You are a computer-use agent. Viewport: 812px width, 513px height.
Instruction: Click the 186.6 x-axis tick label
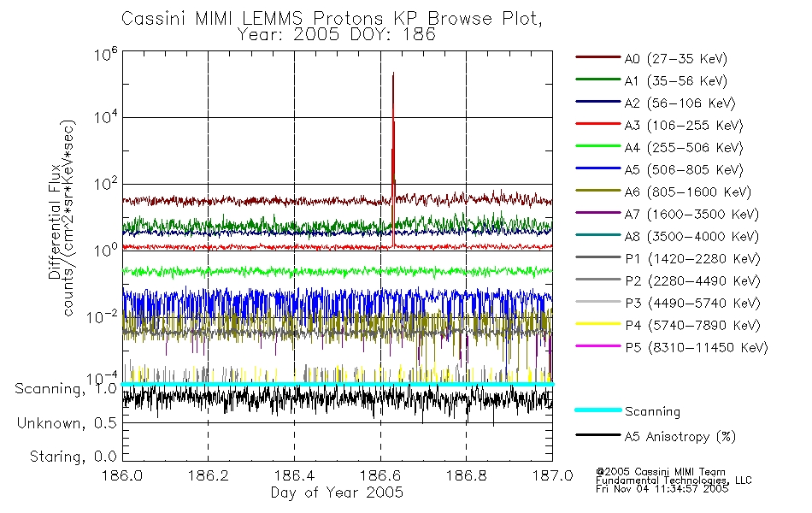click(380, 475)
